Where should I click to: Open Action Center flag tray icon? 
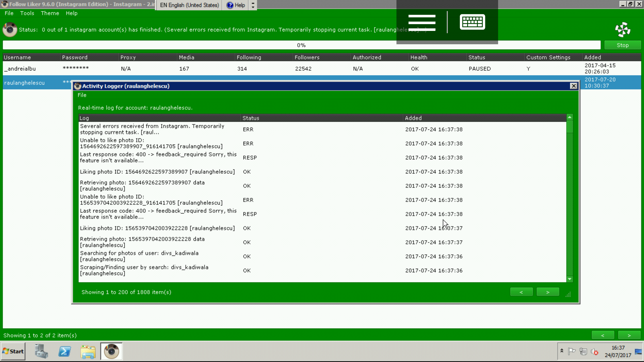572,351
